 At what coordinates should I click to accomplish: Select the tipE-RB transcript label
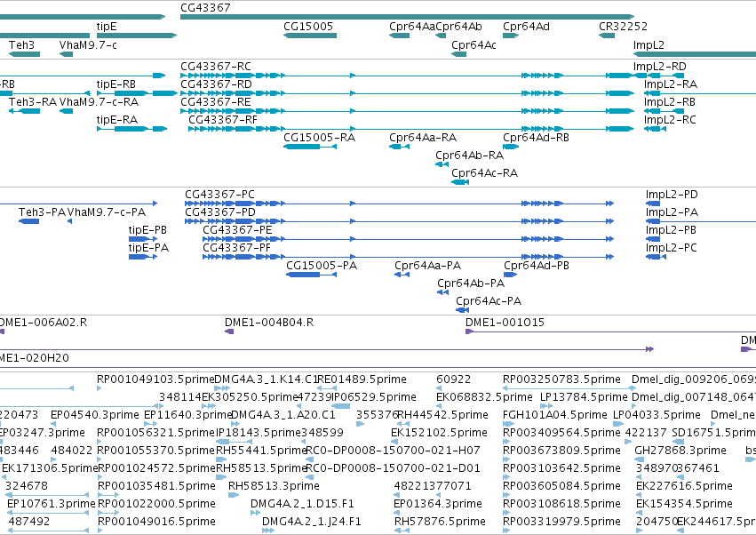115,84
